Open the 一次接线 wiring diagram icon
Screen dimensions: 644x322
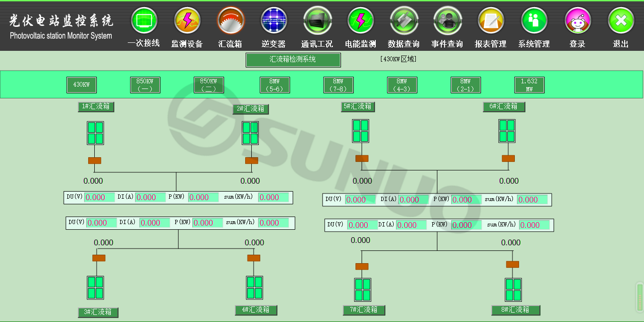tap(144, 21)
